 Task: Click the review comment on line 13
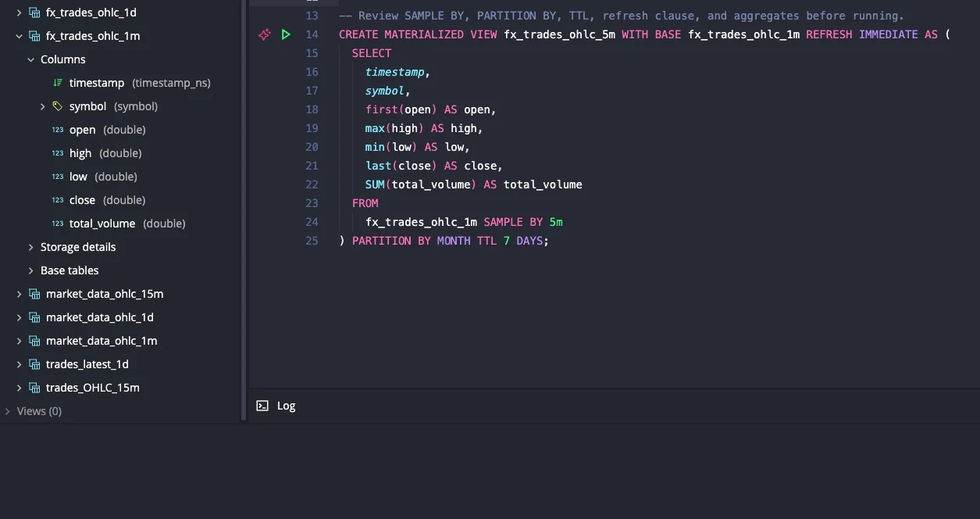622,16
